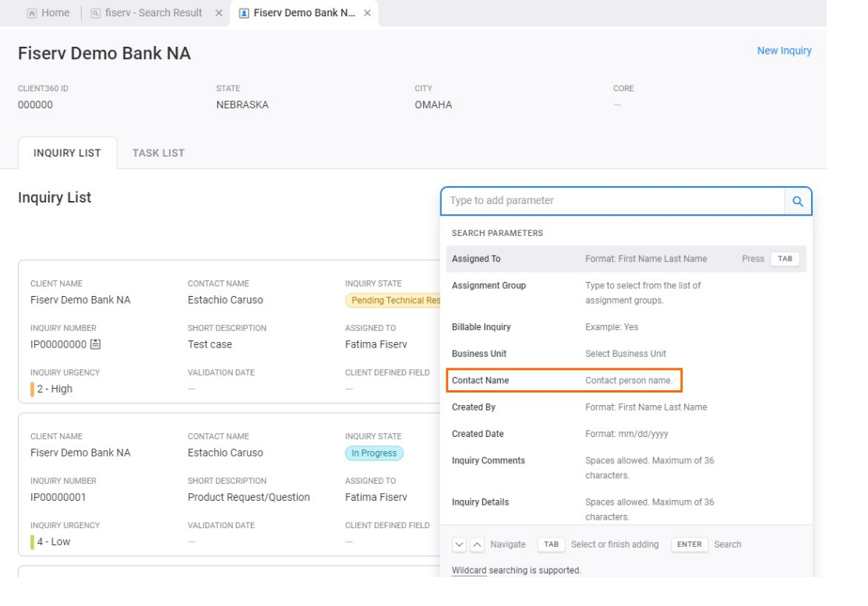Screen dimensions: 868x606
Task: Choose the Business Unit search parameter
Action: point(626,354)
